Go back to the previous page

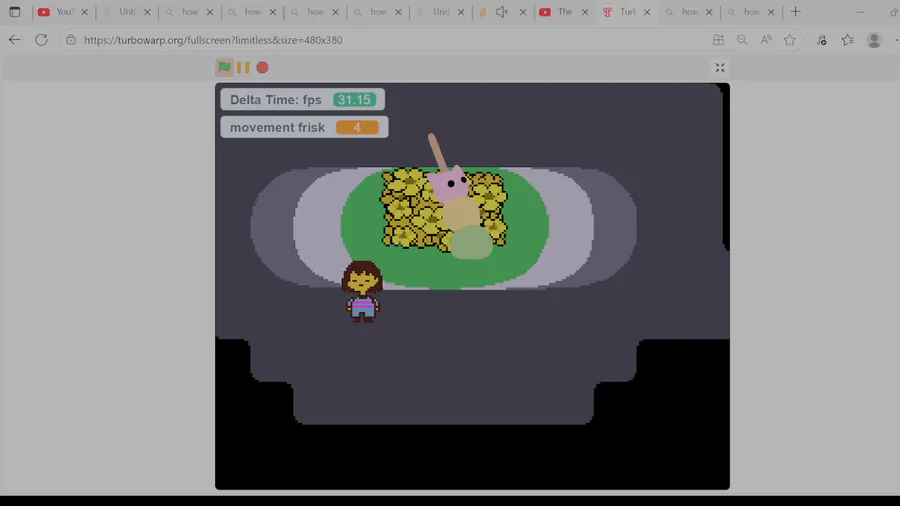tap(14, 40)
